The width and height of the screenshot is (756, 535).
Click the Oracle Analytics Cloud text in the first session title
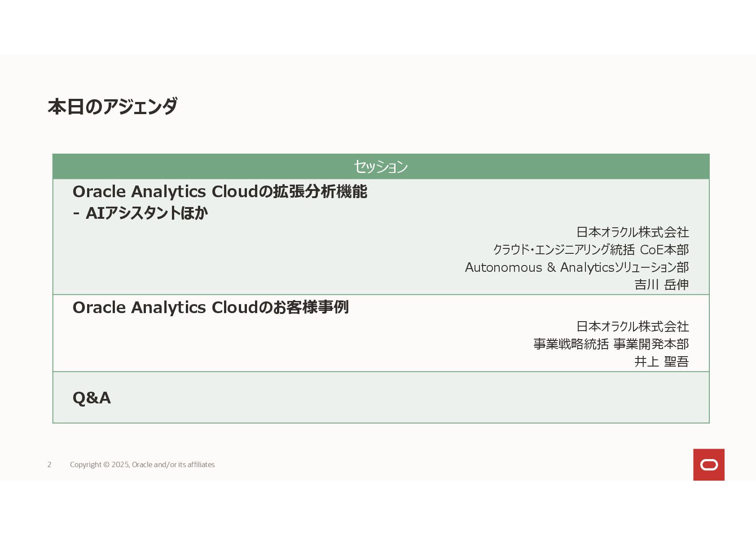tap(166, 191)
